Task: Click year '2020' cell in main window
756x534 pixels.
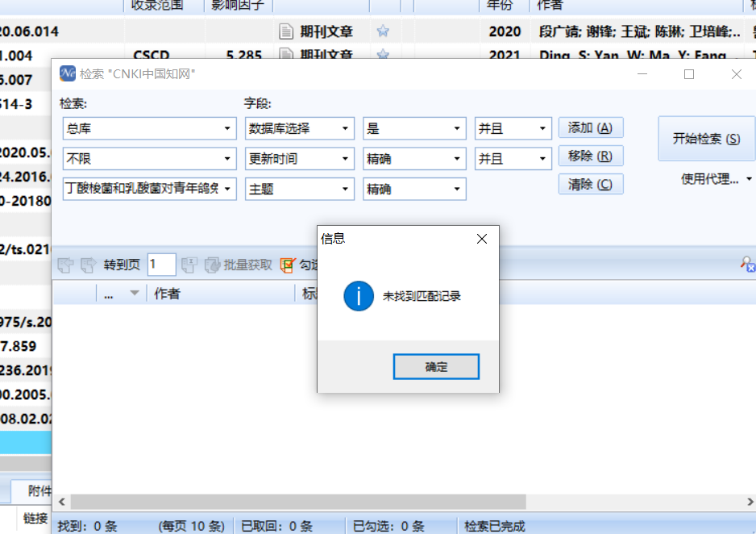Action: (x=505, y=31)
